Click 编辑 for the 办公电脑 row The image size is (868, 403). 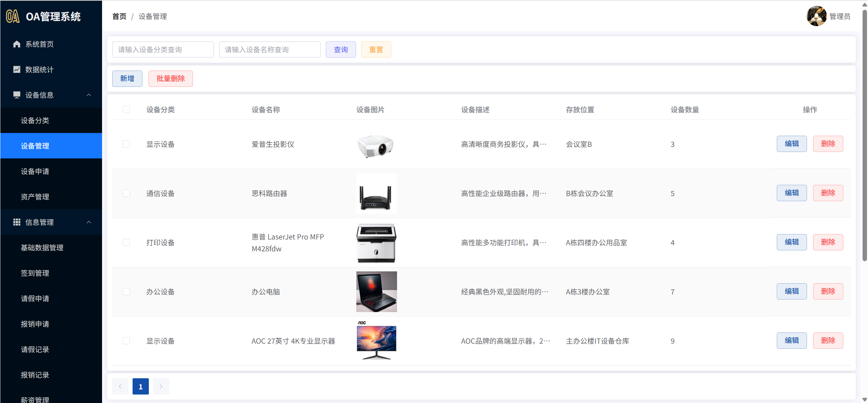click(x=791, y=291)
